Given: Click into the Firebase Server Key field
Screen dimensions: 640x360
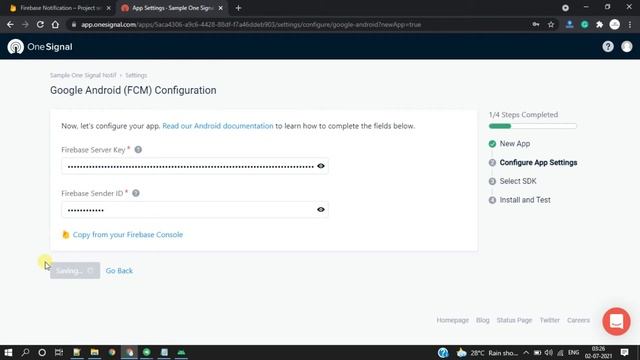Looking at the screenshot, I should tap(195, 166).
